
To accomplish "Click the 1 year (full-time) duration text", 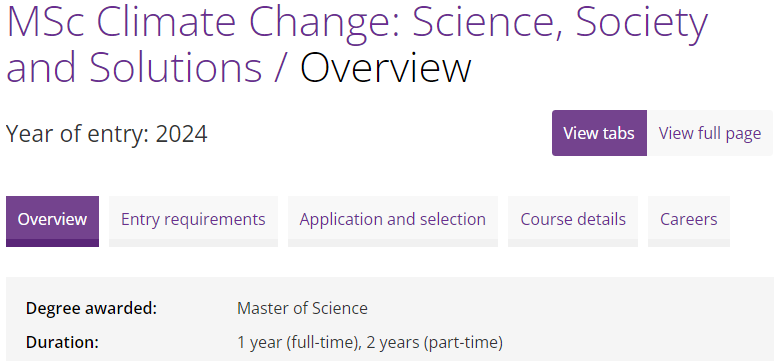I will click(299, 343).
